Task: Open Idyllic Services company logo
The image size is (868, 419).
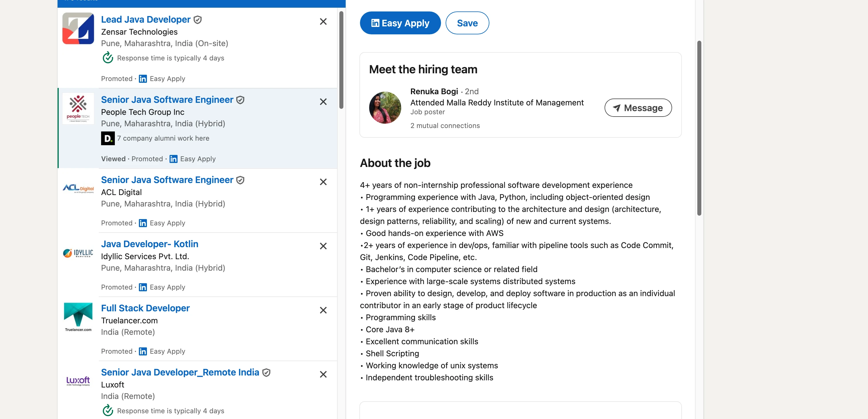Action: point(78,253)
